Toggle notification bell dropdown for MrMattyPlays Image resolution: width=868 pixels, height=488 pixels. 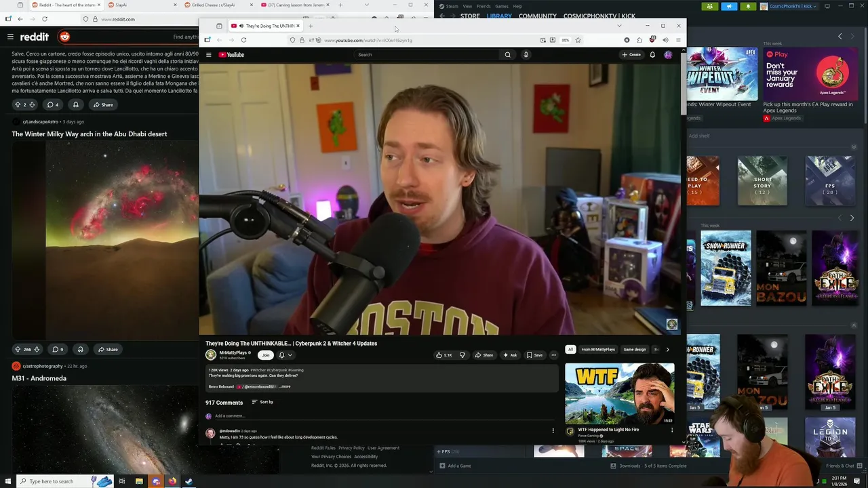click(x=285, y=355)
